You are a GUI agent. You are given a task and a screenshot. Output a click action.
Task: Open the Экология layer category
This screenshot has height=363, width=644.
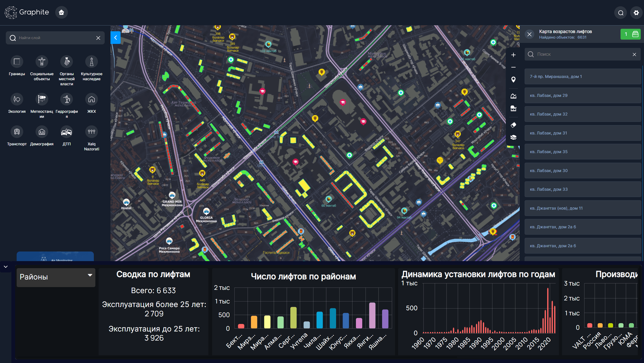17,99
